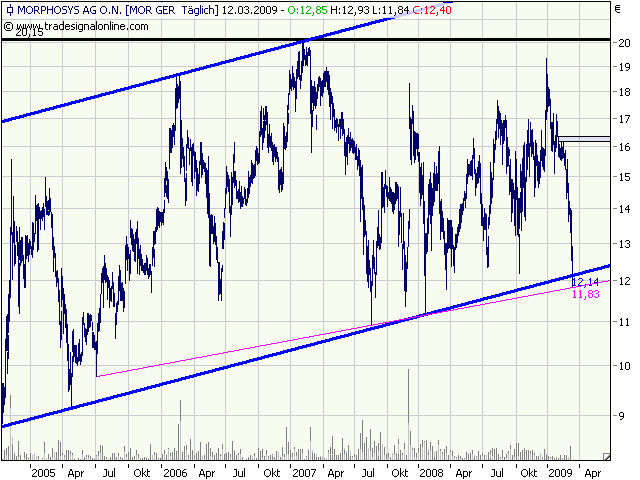Click the chart icon beside MORPHOSYS title
The height and width of the screenshot is (480, 640).
(x=8, y=9)
